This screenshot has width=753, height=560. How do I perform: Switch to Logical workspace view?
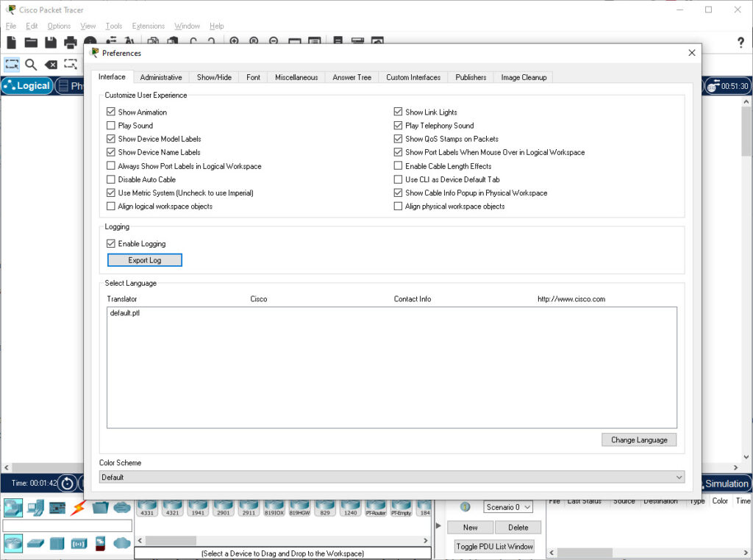point(27,86)
